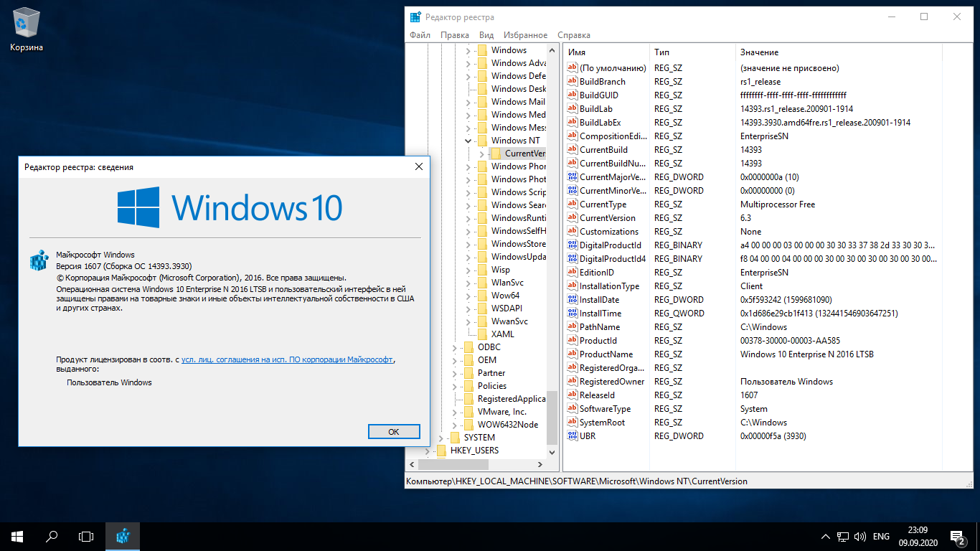Expand the WOW6432Node key arrow
980x551 pixels.
[x=454, y=424]
